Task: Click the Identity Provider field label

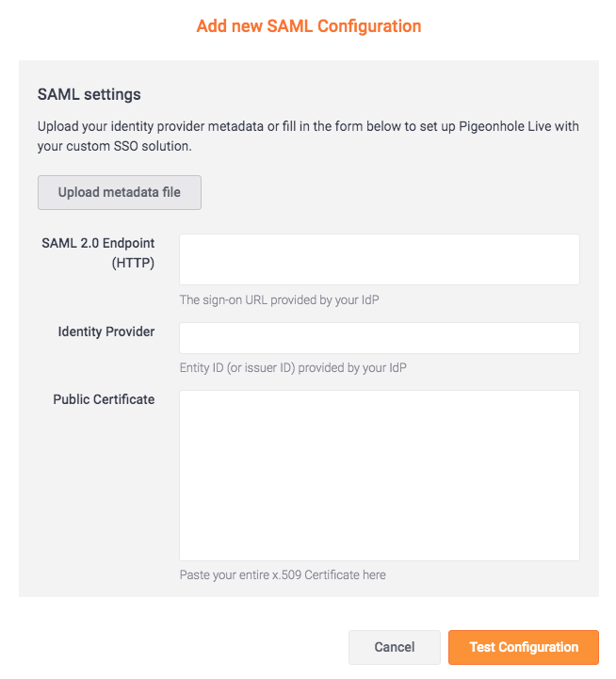Action: (105, 331)
